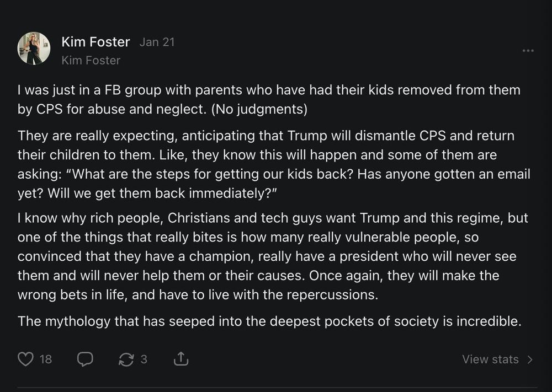This screenshot has width=552, height=392.
Task: Open the bold Kim Foster author name
Action: tap(95, 42)
